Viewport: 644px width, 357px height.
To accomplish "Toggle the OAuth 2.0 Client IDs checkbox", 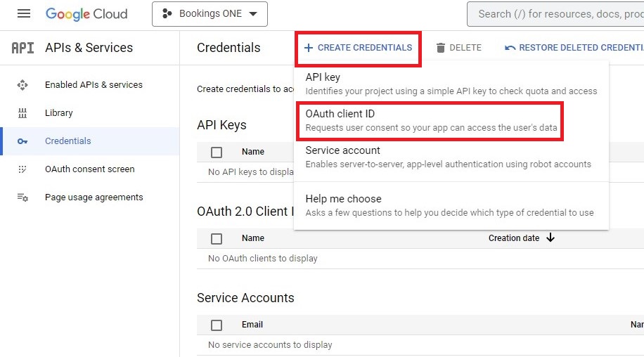I will click(x=217, y=238).
